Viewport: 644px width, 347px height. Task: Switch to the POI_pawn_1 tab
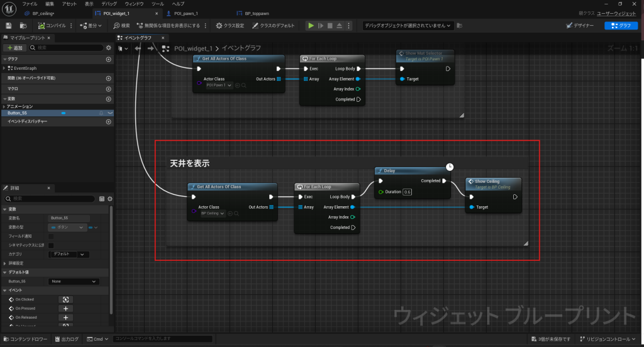point(186,13)
